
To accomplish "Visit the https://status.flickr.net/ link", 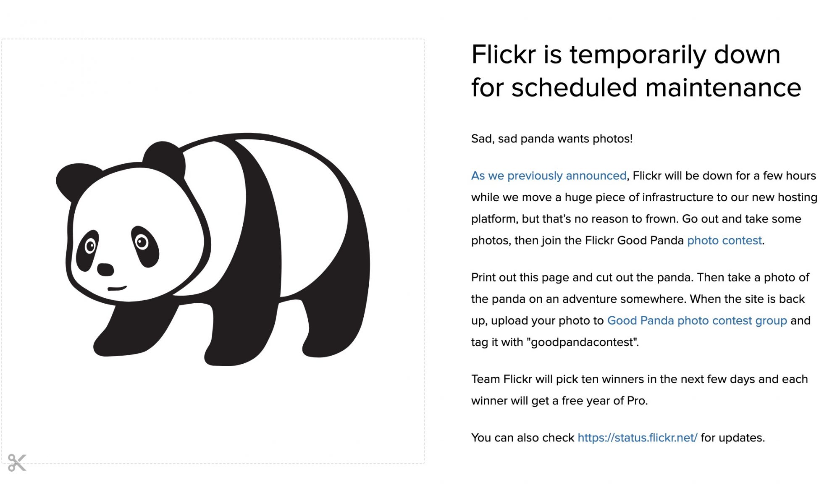I will point(637,438).
